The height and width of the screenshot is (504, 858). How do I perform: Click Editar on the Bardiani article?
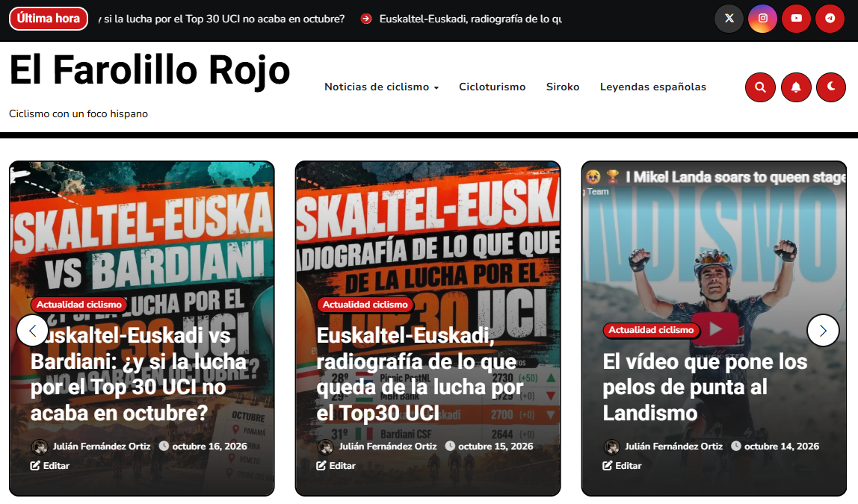(50, 466)
